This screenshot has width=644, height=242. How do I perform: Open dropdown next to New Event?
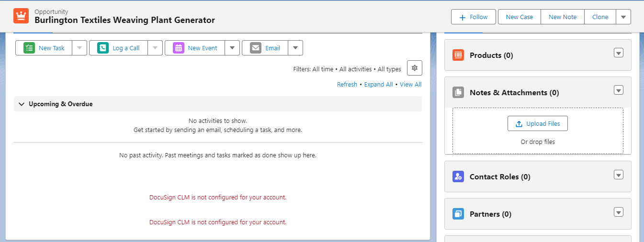click(x=232, y=48)
